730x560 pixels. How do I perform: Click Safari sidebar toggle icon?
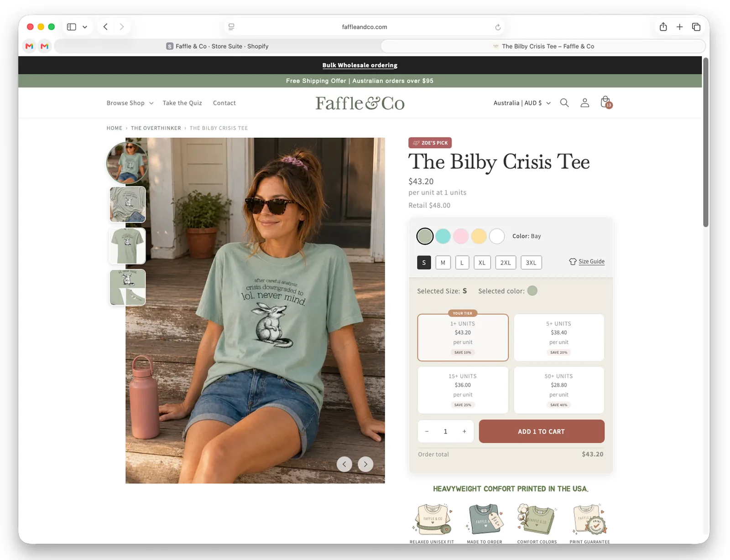tap(72, 27)
